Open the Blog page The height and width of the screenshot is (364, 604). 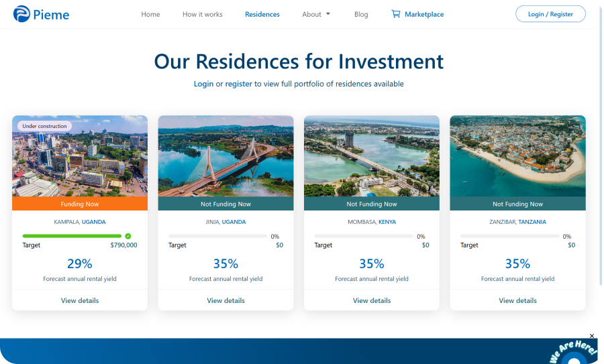pyautogui.click(x=361, y=14)
